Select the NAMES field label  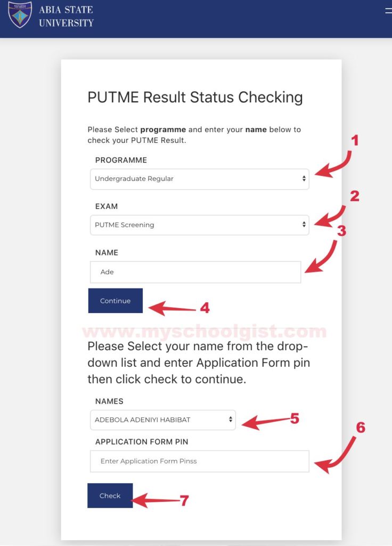coord(106,401)
